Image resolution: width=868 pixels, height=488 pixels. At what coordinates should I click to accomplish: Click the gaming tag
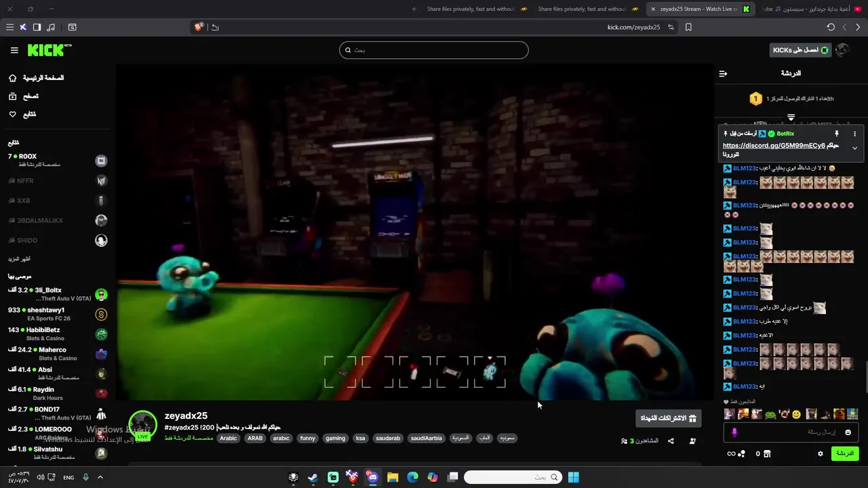click(335, 439)
